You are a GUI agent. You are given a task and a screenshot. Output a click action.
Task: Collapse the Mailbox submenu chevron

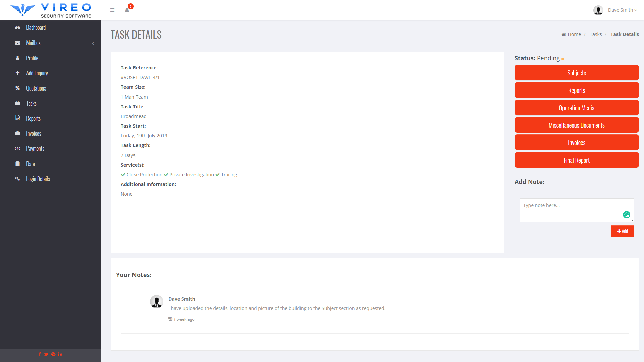[x=93, y=43]
